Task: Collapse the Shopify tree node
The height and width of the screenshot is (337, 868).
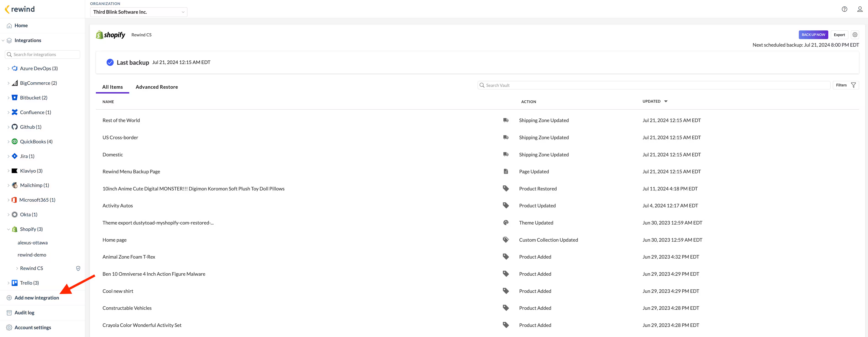Action: point(8,229)
